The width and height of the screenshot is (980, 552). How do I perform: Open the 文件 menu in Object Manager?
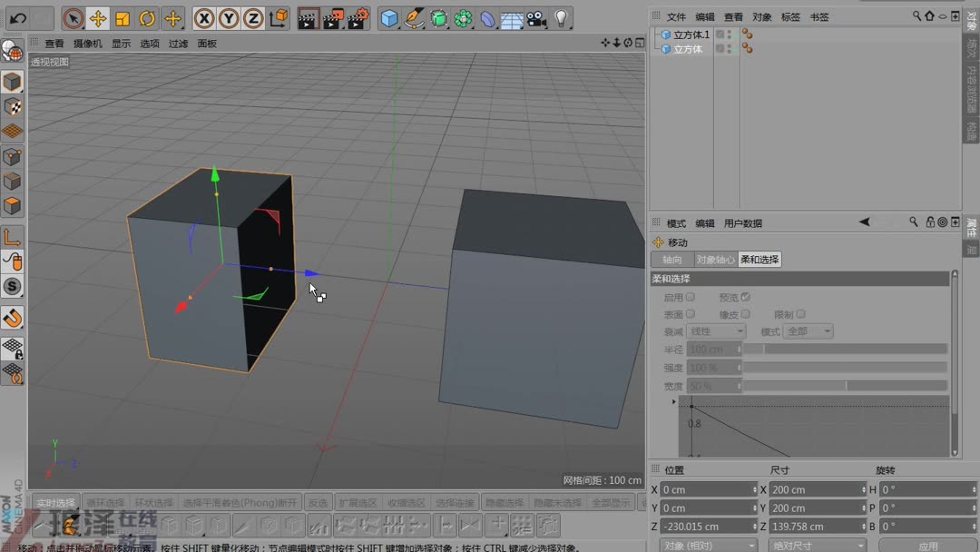pyautogui.click(x=676, y=15)
